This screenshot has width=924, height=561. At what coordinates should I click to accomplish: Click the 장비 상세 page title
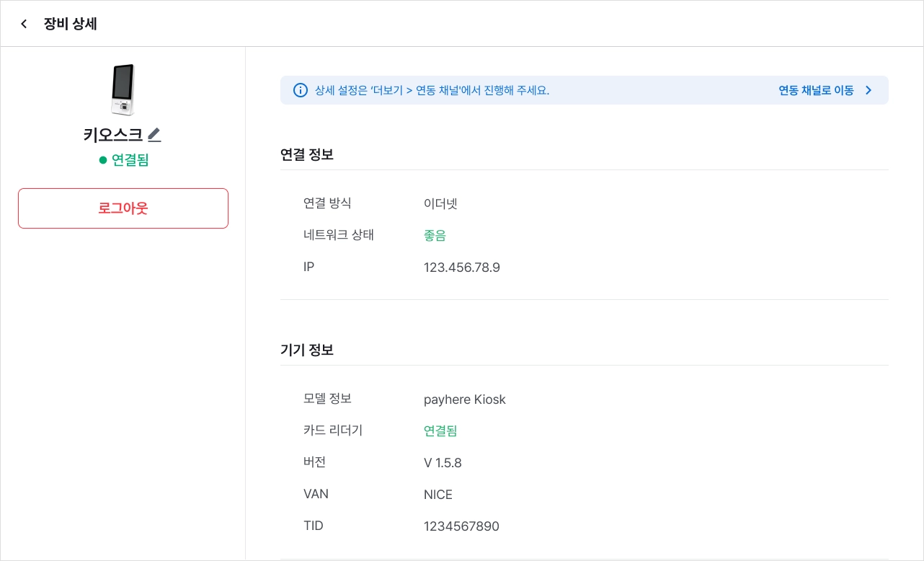[x=71, y=24]
